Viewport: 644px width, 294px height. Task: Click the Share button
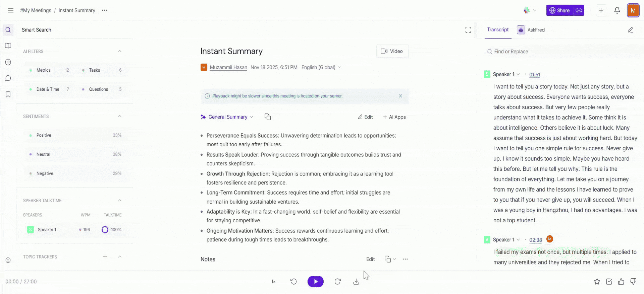coord(560,10)
